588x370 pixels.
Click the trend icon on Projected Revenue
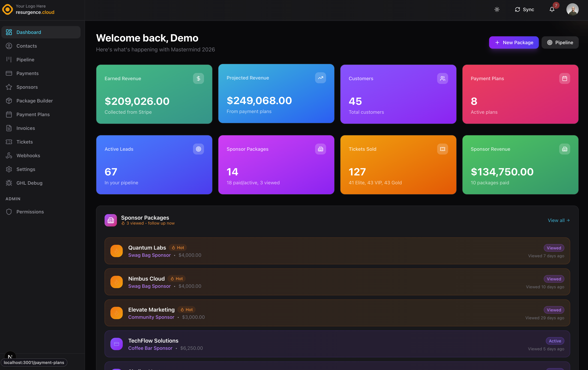click(320, 78)
